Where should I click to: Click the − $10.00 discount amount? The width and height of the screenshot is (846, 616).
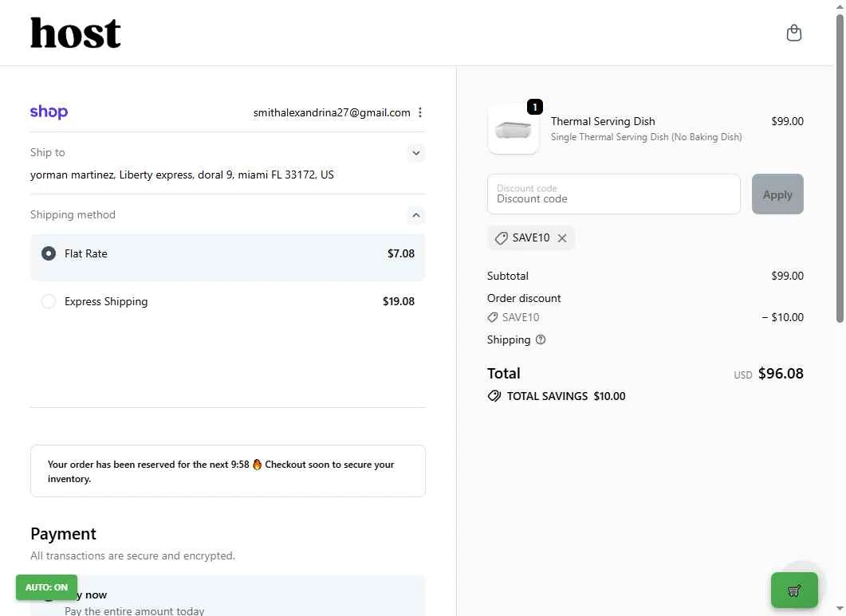pos(782,317)
